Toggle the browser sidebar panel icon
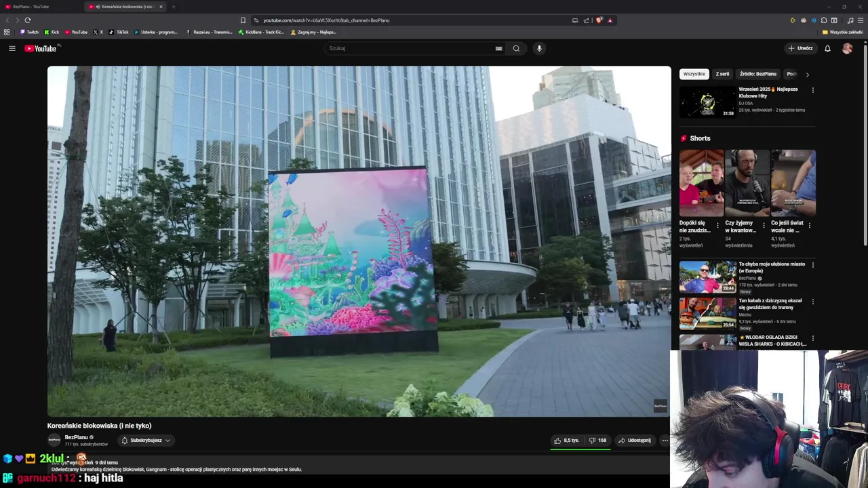The width and height of the screenshot is (868, 488). pos(834,20)
